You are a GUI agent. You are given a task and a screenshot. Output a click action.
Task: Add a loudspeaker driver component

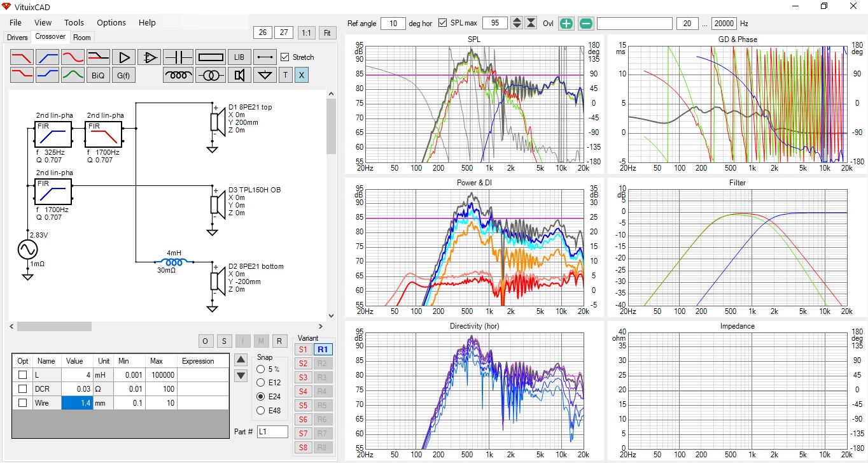click(239, 75)
